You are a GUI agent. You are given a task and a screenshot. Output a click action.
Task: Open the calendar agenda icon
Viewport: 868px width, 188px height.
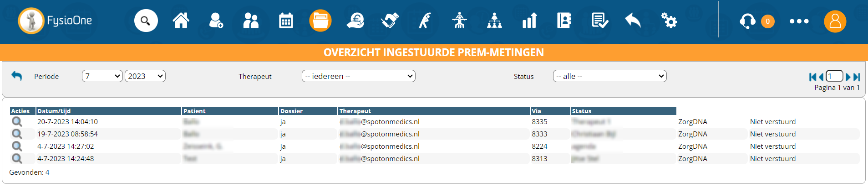(x=286, y=21)
